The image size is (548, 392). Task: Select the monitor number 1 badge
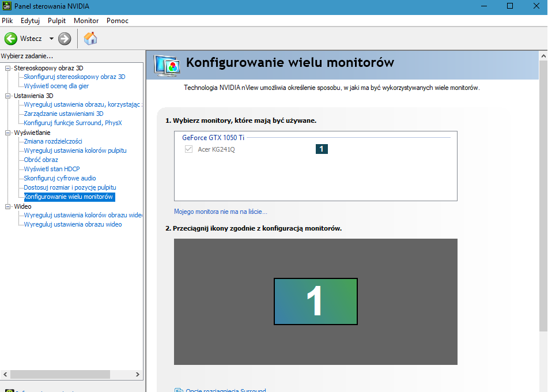click(322, 149)
